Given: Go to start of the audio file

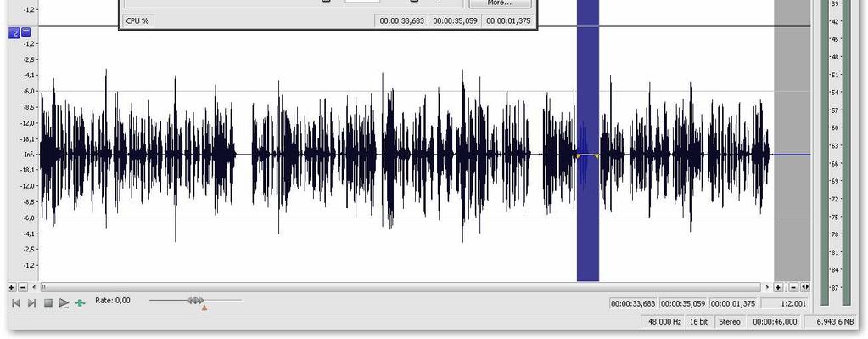Looking at the screenshot, I should (x=16, y=303).
